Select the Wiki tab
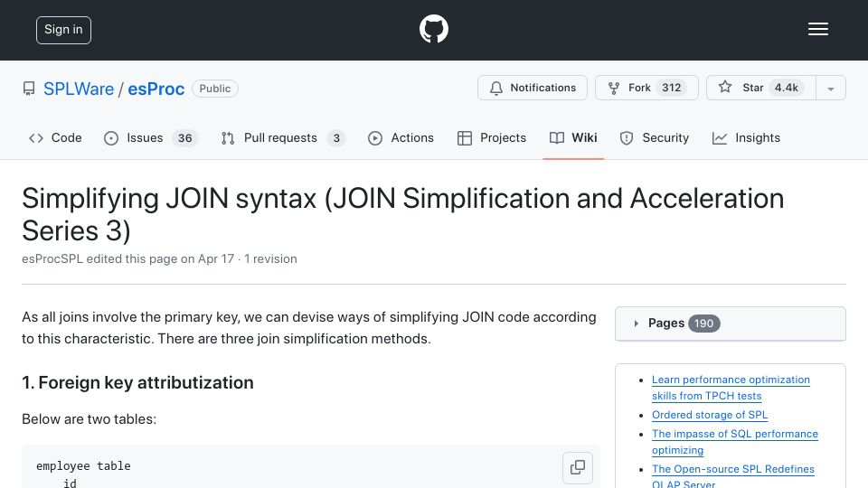The image size is (868, 488). (573, 137)
